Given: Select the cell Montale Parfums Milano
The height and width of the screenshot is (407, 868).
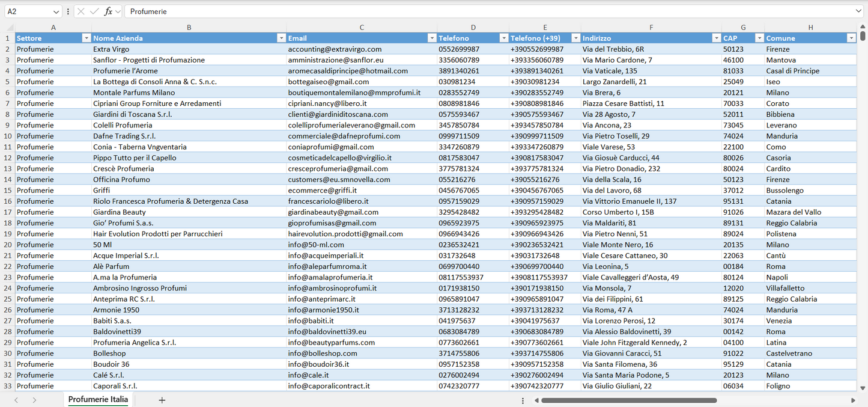Looking at the screenshot, I should [189, 93].
